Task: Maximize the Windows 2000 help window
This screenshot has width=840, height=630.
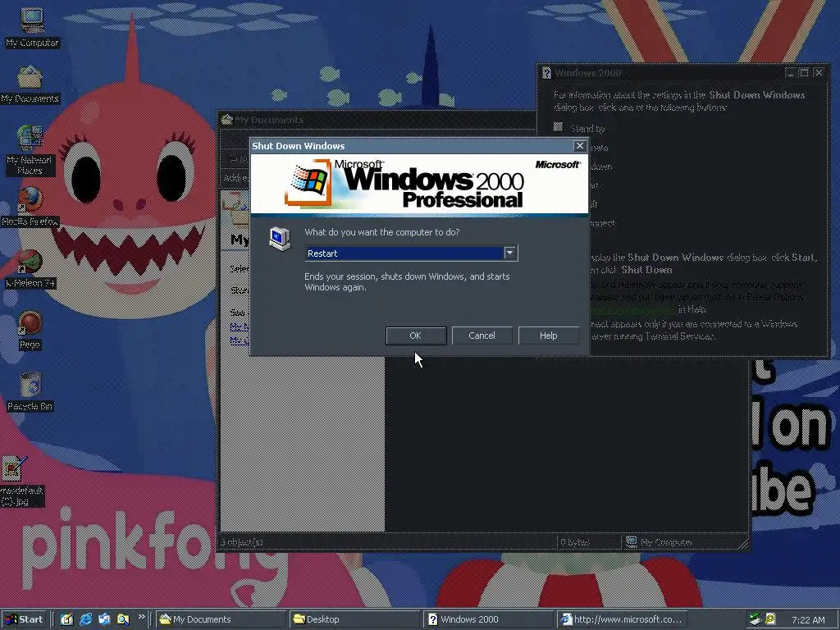Action: click(x=804, y=72)
